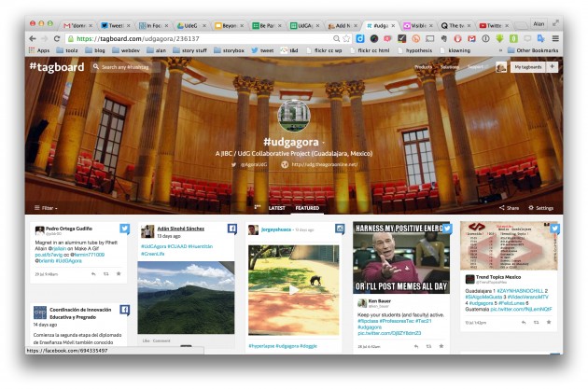Select the FEATURED tab
This screenshot has height=389, width=588.
(x=307, y=208)
